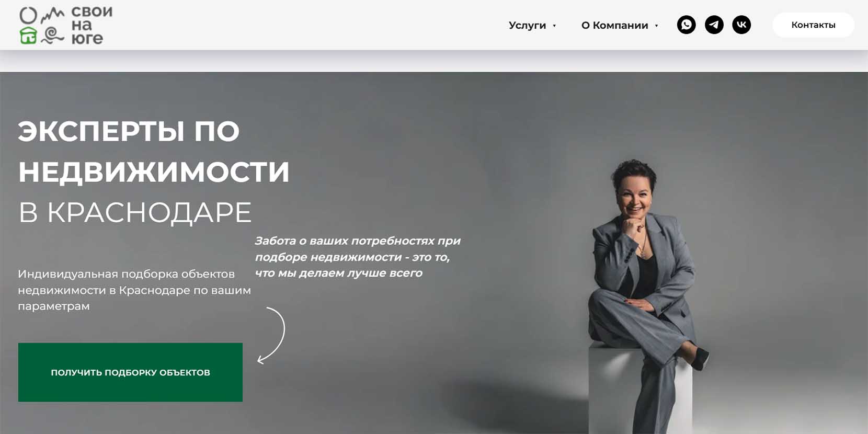The width and height of the screenshot is (868, 434).
Task: Open the WhatsApp contact icon
Action: point(686,25)
